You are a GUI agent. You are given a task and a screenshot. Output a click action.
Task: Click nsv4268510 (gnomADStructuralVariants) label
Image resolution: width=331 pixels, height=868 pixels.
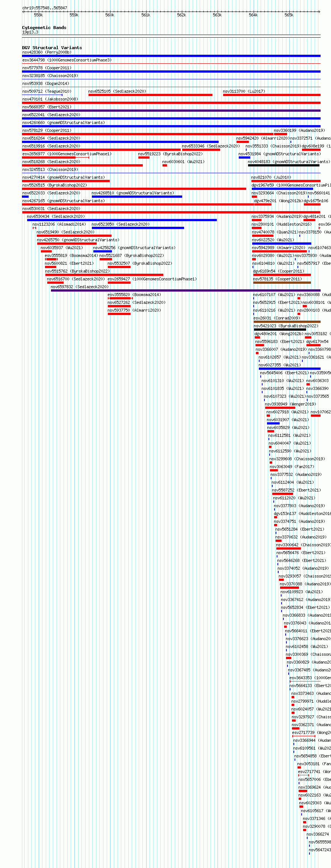tap(133, 193)
